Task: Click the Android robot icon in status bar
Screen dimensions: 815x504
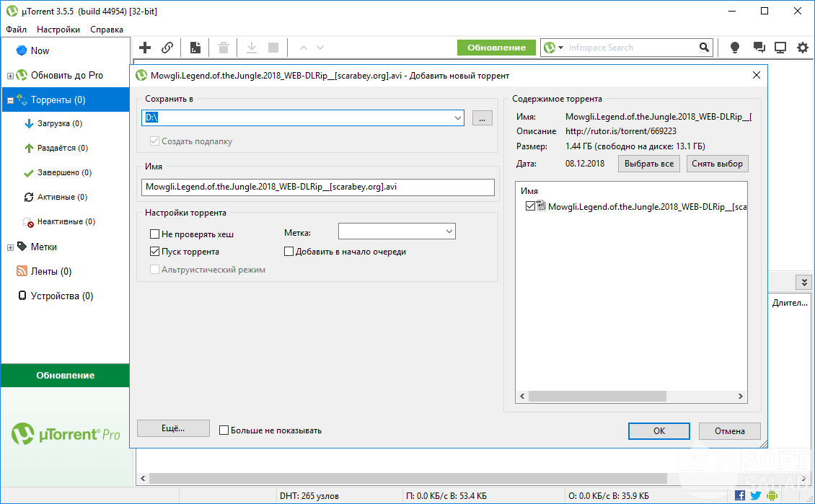Action: pos(772,495)
